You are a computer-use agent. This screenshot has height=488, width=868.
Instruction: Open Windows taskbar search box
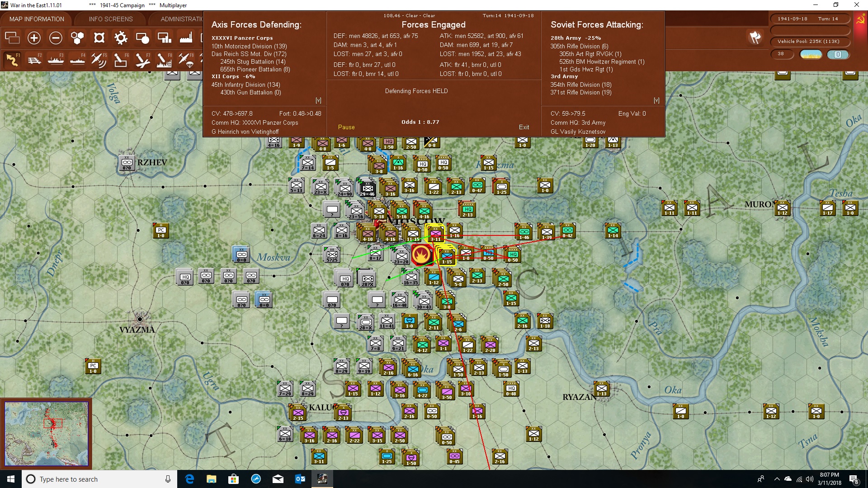[x=99, y=479]
